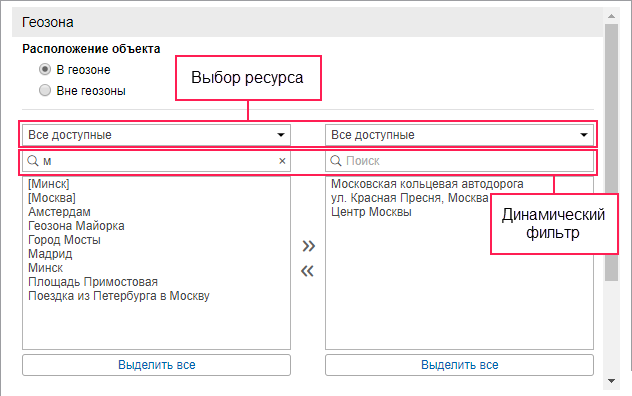Click the left 'Выделить все' button

point(156,365)
